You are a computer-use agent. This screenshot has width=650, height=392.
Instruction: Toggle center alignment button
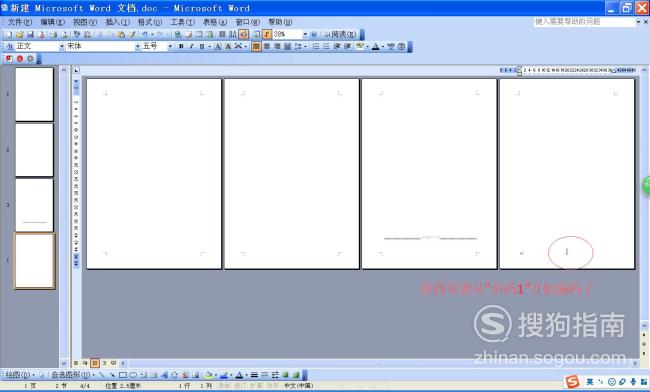[267, 46]
